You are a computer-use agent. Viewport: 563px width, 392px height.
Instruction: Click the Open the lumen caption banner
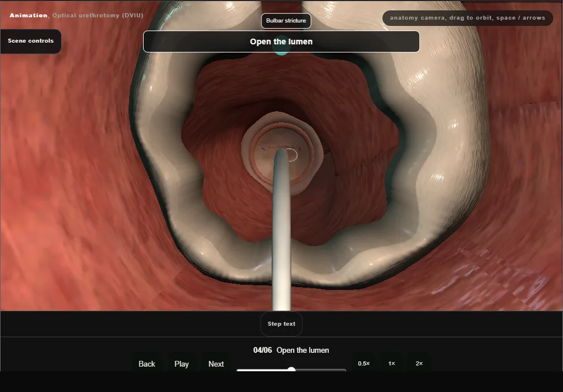(281, 42)
